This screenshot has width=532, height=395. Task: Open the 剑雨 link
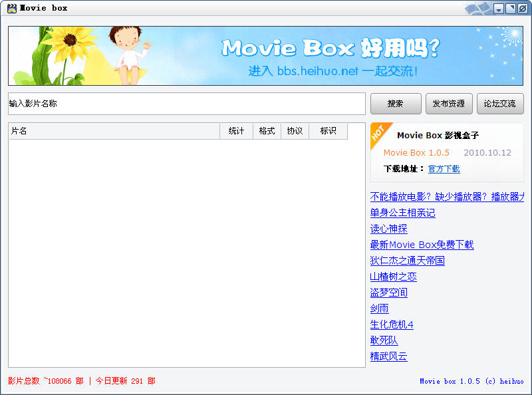click(x=379, y=309)
